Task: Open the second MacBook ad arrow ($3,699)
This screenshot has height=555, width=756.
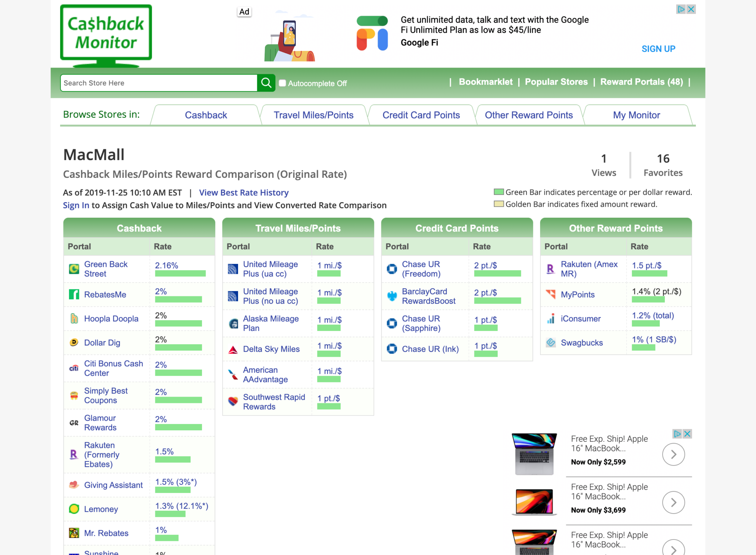Action: click(x=673, y=502)
